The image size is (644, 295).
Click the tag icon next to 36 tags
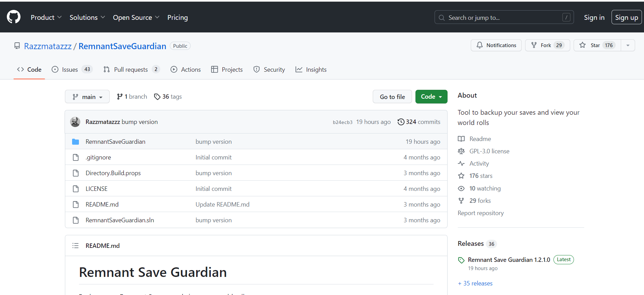click(x=157, y=97)
